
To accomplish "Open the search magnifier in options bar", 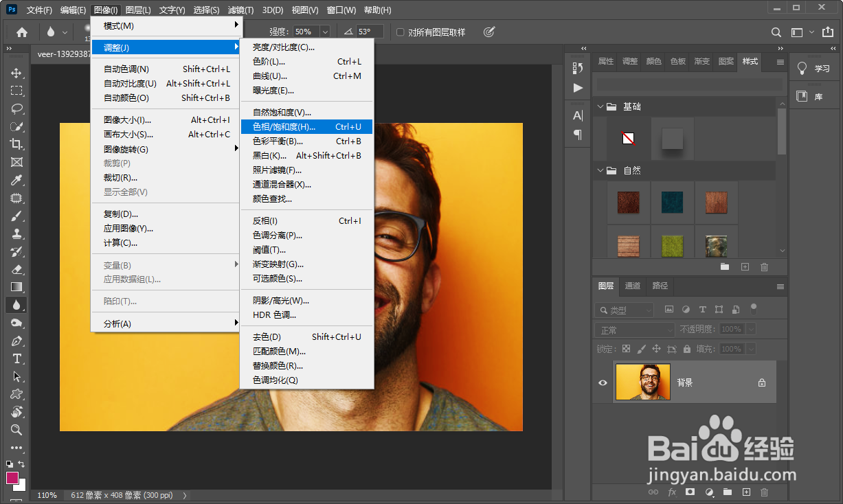I will click(x=776, y=32).
